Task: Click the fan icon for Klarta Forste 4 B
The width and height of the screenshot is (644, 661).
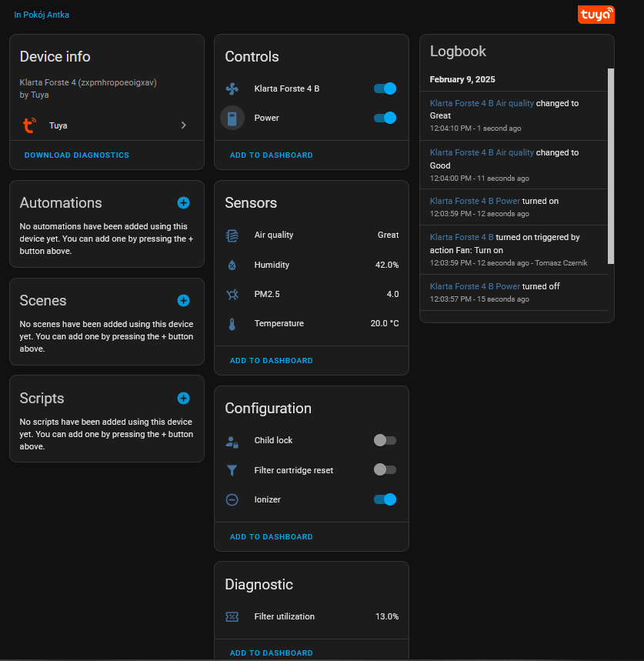Action: [232, 88]
